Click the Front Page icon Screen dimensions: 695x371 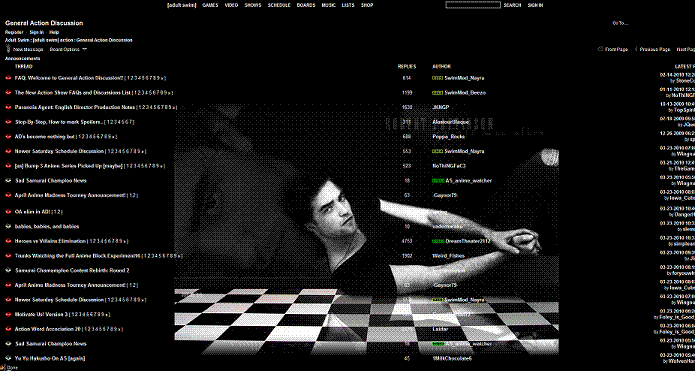click(x=600, y=49)
